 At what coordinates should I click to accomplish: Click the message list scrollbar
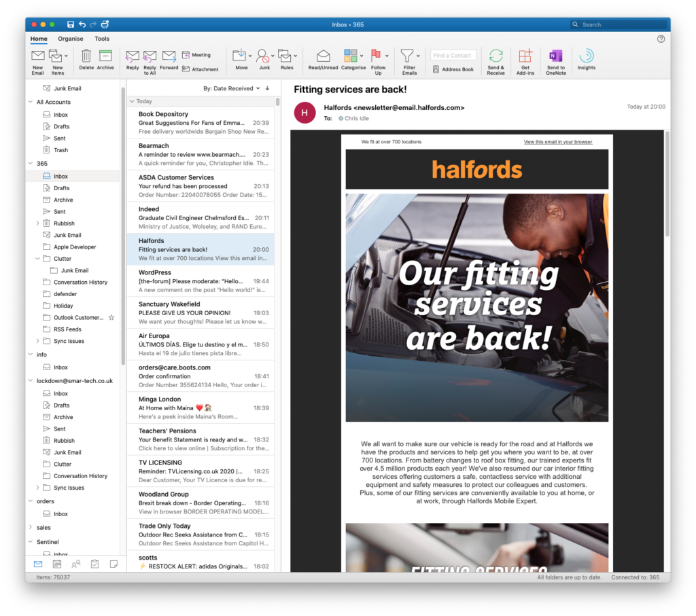[x=278, y=102]
